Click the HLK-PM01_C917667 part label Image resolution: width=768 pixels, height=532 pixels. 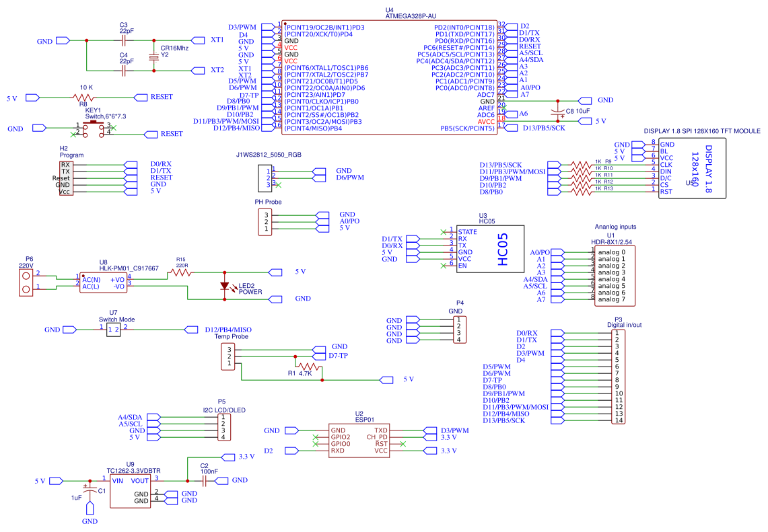pyautogui.click(x=129, y=268)
